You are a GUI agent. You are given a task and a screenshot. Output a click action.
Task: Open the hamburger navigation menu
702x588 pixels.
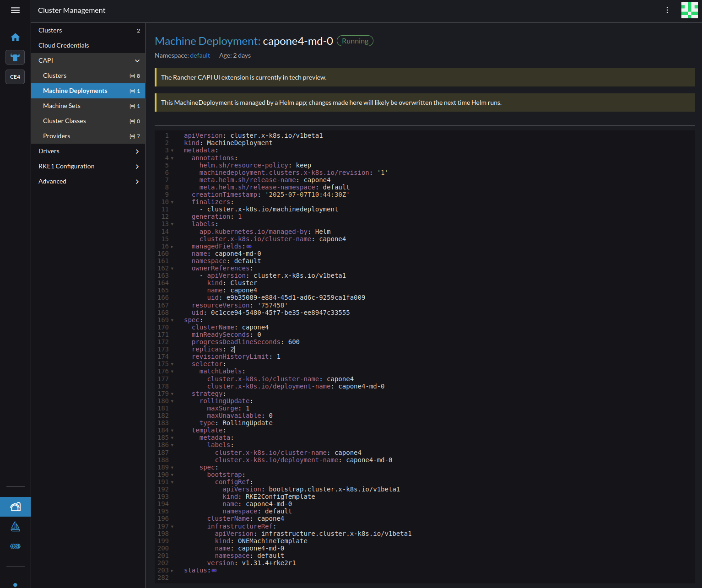tap(15, 10)
